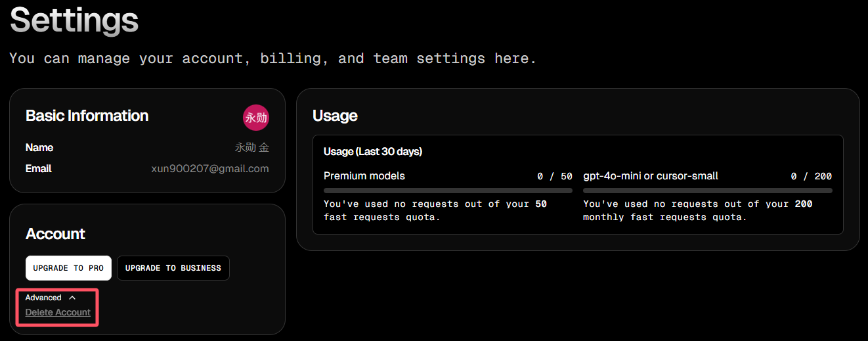The image size is (868, 341).
Task: Click the manage account description text
Action: click(x=273, y=58)
